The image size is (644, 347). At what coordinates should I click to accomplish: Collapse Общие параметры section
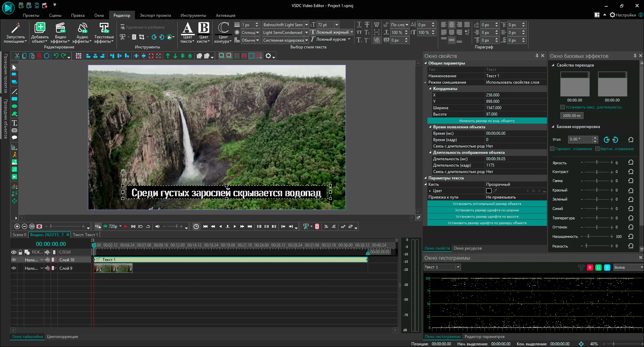pyautogui.click(x=426, y=63)
